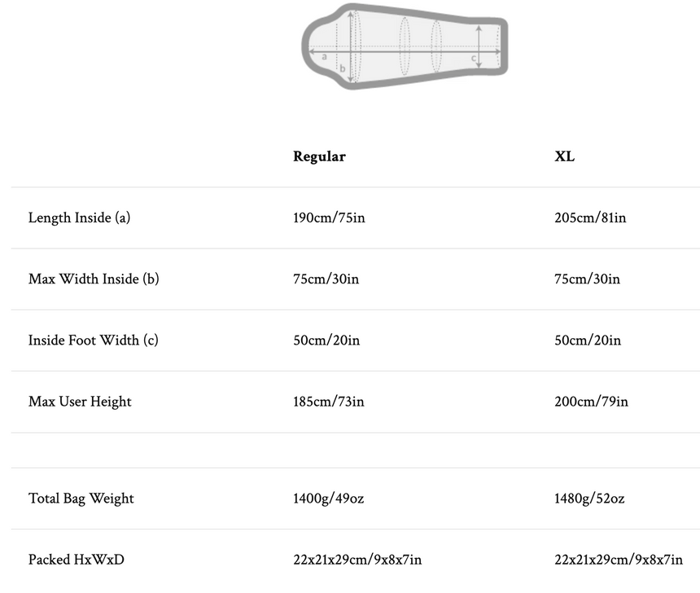Click the letter a in the diagram
This screenshot has width=700, height=593.
[x=324, y=56]
